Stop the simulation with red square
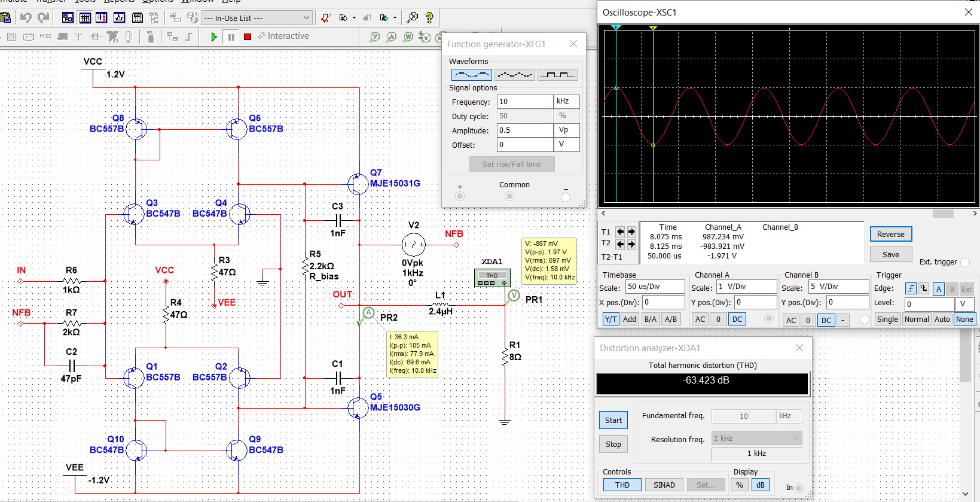Screen dimensions: 980x502 click(248, 36)
